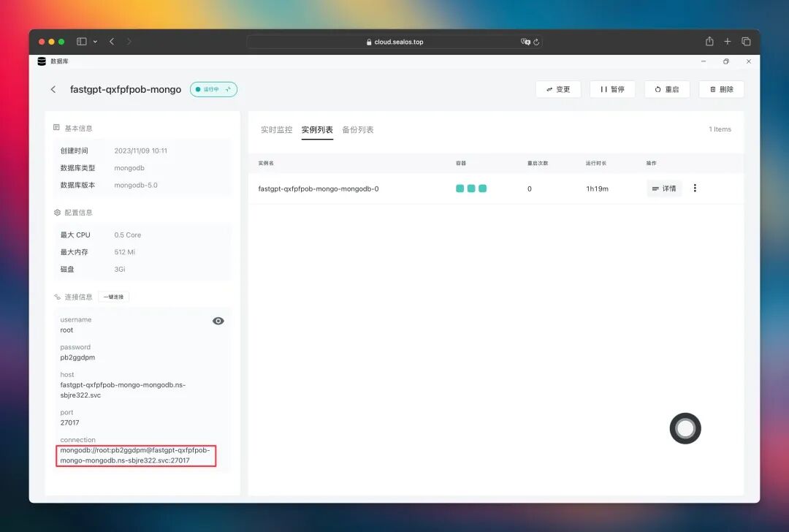Close the 数据库 app window

coord(749,61)
